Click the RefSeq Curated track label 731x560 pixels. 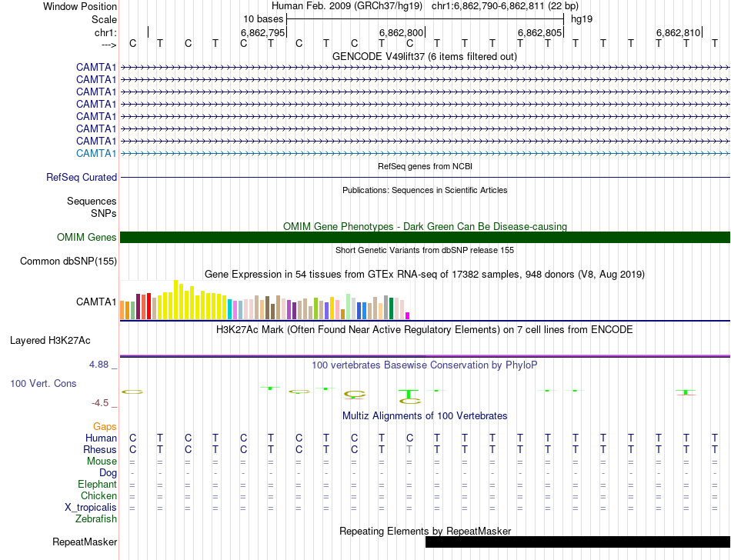[82, 177]
